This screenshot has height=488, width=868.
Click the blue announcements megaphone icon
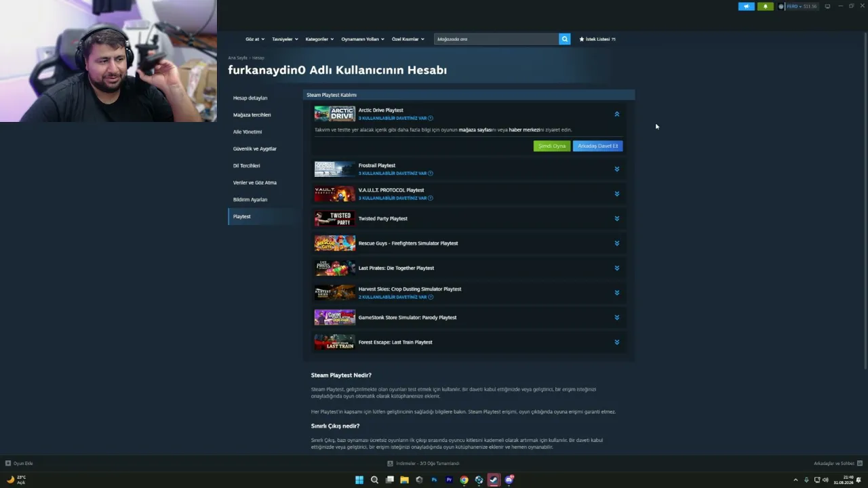point(746,6)
